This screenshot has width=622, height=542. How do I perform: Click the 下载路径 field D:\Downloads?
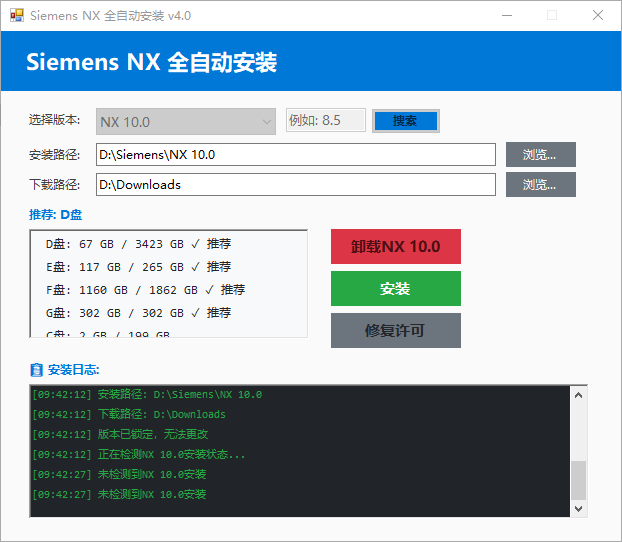pos(296,185)
